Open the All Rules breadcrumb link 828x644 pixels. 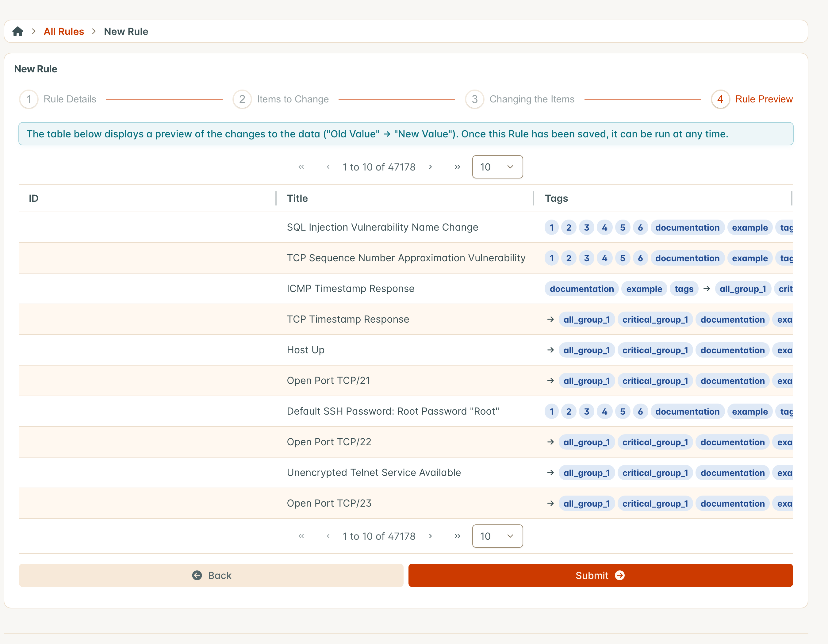tap(64, 32)
